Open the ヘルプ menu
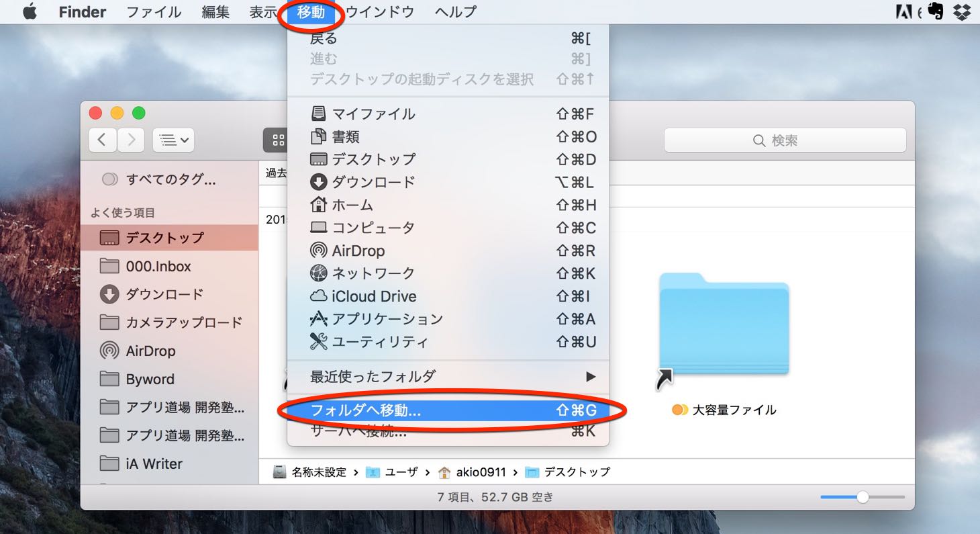Viewport: 980px width, 534px height. coord(455,12)
